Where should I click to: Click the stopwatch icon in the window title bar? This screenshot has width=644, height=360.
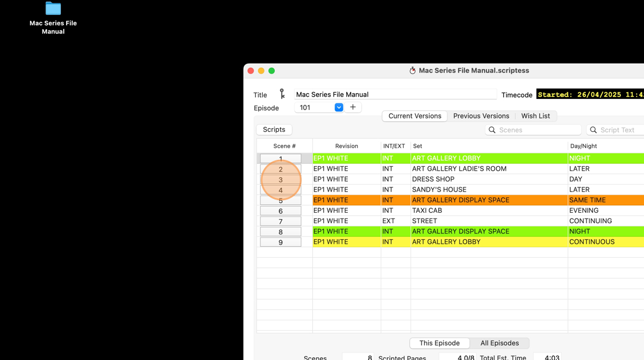point(412,71)
